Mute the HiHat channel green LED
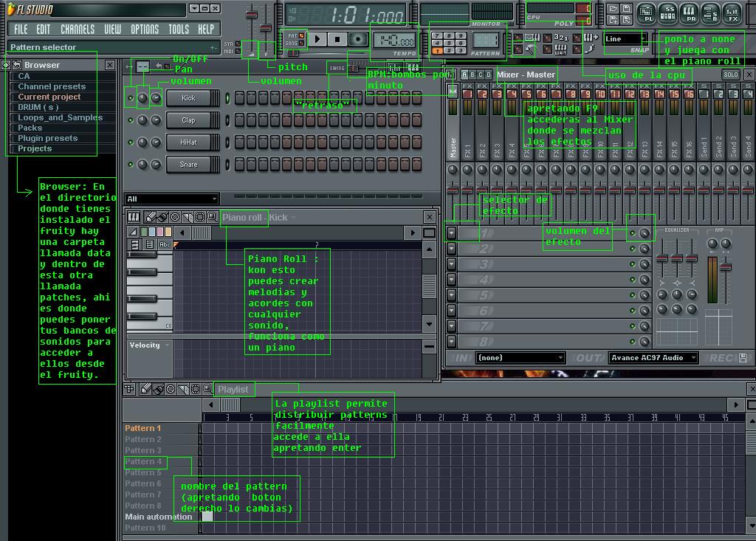756x541 pixels. coord(130,142)
